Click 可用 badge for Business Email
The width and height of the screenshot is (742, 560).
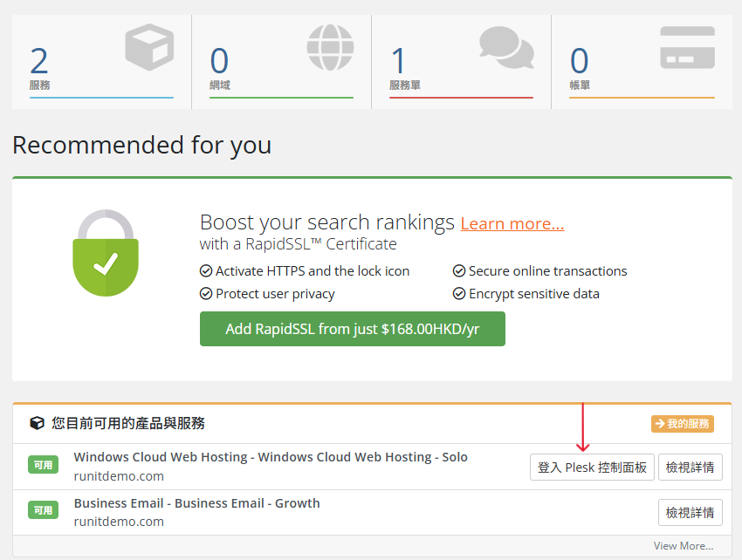tap(43, 510)
